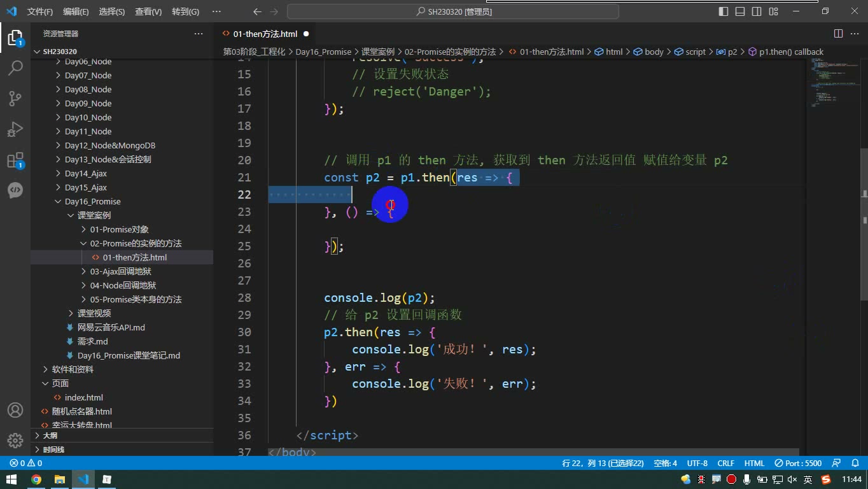Open the 文件(F) menu
The width and height of the screenshot is (868, 489).
40,11
